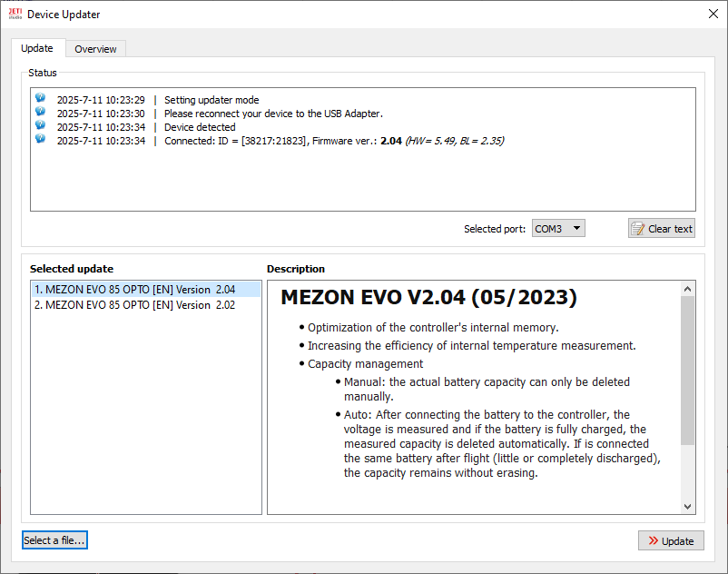Open the Selected port COM3 dropdown
728x574 pixels.
coord(558,229)
